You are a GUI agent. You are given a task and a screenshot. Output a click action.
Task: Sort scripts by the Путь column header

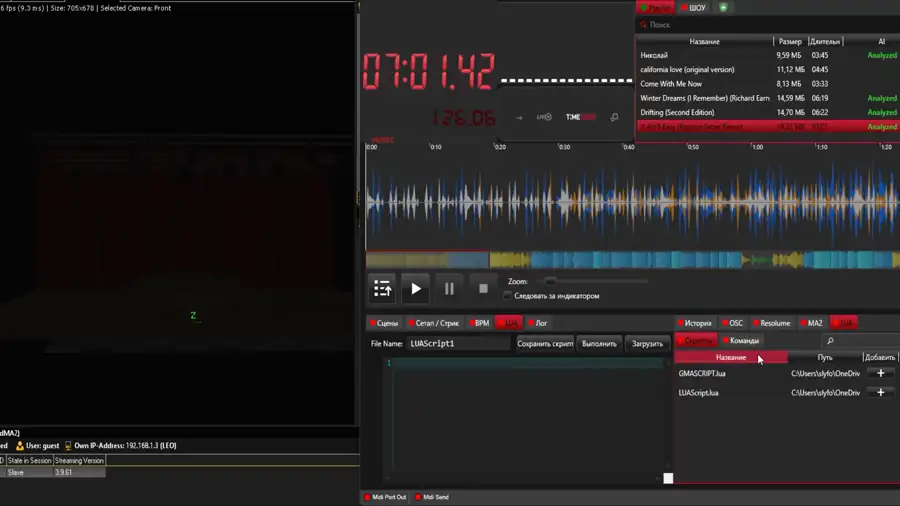point(824,357)
